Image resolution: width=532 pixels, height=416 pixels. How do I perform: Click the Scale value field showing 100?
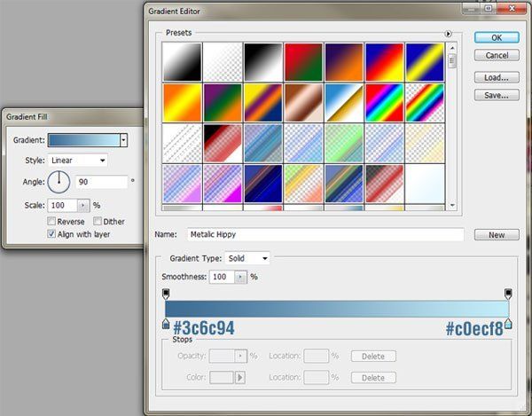tap(63, 205)
